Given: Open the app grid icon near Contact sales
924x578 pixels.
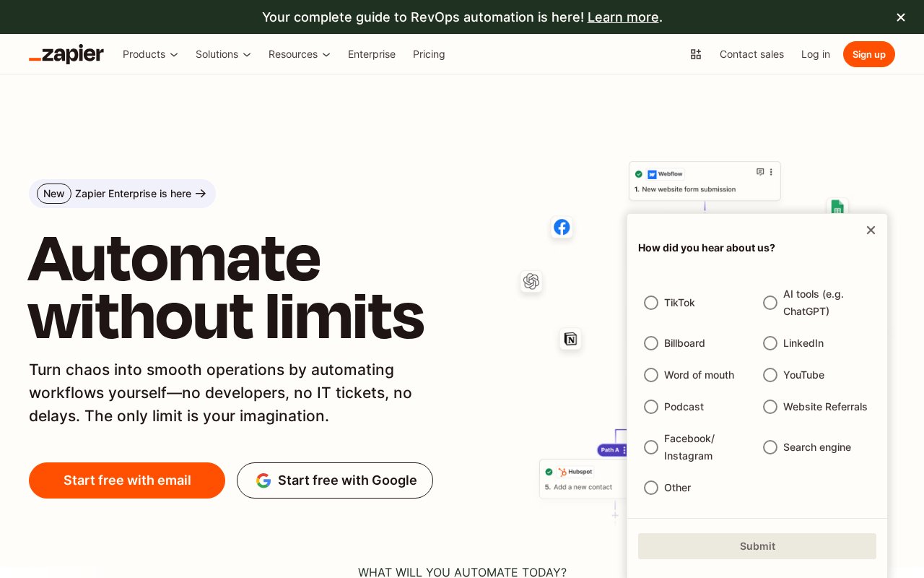Looking at the screenshot, I should (x=696, y=54).
